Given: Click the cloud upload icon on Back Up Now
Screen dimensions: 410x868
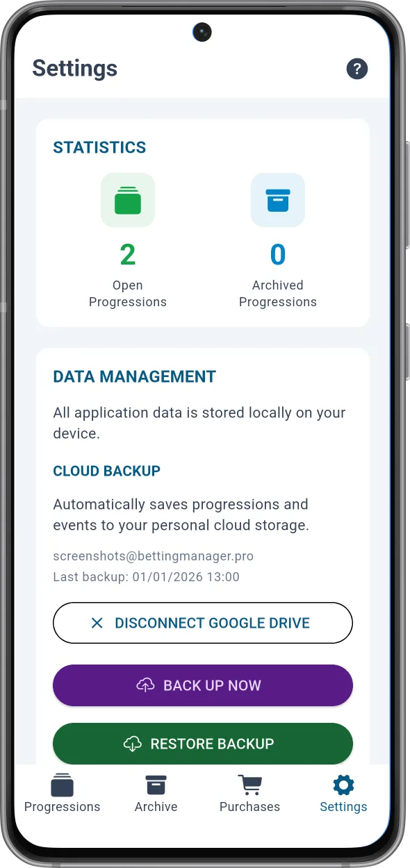Looking at the screenshot, I should [x=145, y=685].
